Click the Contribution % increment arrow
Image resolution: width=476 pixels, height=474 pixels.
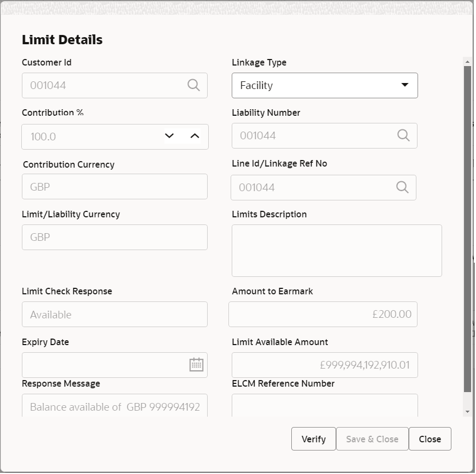(x=194, y=137)
